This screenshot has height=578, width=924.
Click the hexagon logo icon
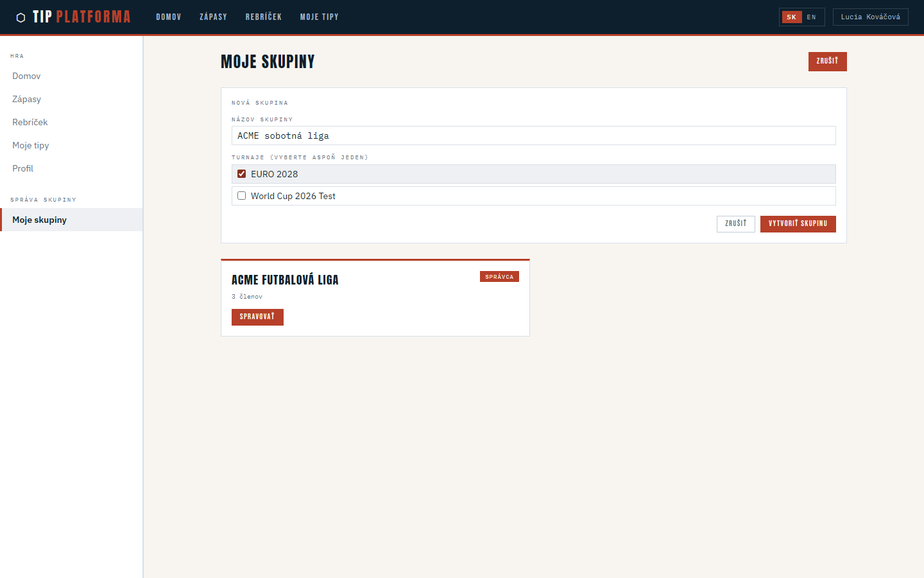pos(21,17)
